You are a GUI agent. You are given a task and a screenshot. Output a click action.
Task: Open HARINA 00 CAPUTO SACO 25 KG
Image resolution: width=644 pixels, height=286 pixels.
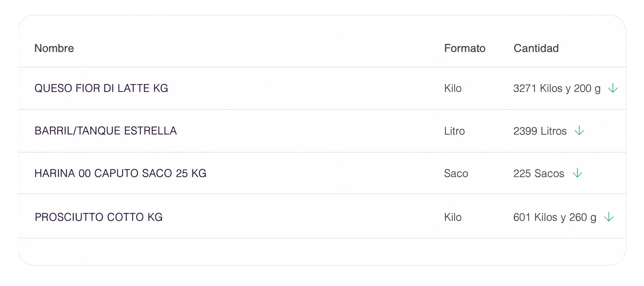point(120,173)
